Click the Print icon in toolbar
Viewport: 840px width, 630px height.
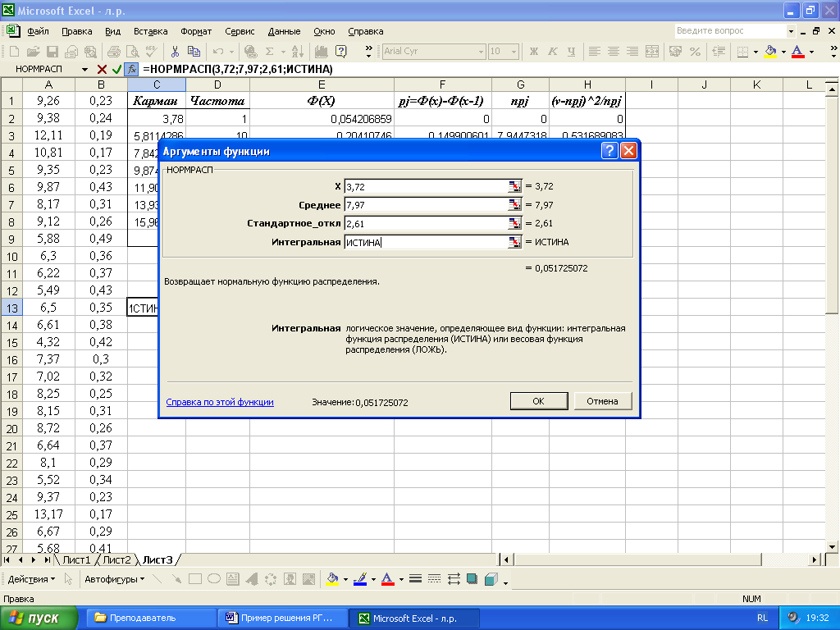point(113,52)
